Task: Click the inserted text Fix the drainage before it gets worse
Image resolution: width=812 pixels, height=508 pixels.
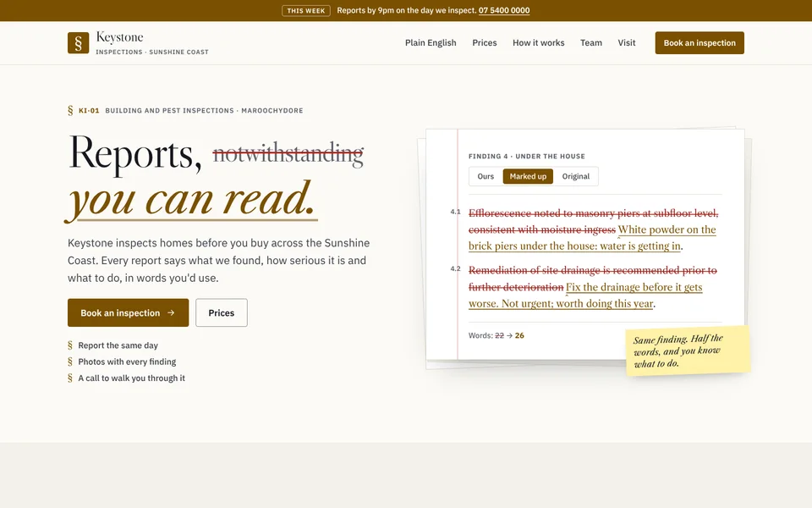Action: 585,295
